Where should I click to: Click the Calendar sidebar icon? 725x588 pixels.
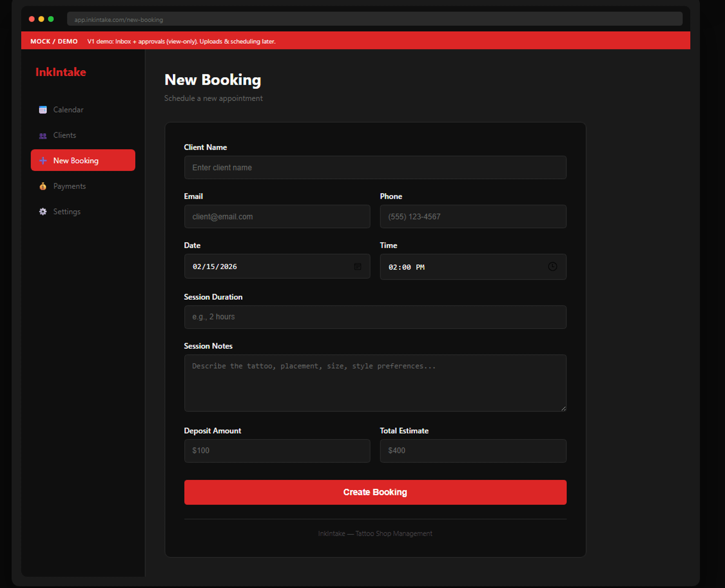(x=42, y=110)
